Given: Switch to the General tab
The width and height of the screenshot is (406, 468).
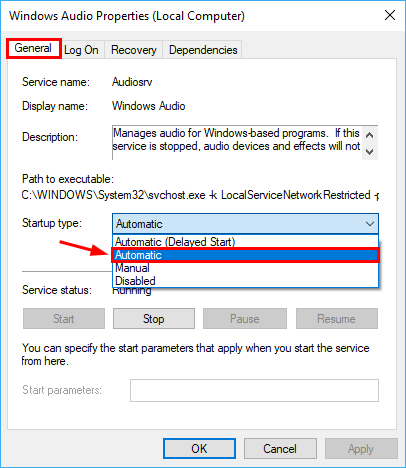Looking at the screenshot, I should [33, 48].
